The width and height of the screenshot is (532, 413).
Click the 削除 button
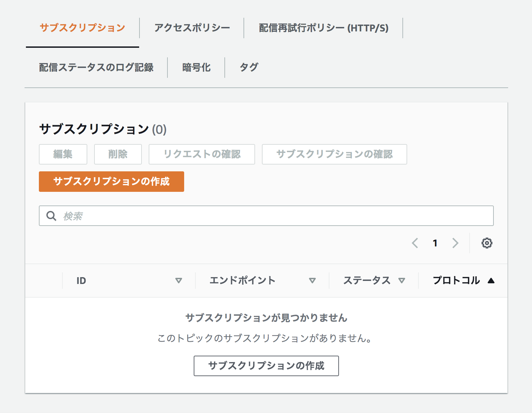pyautogui.click(x=118, y=154)
